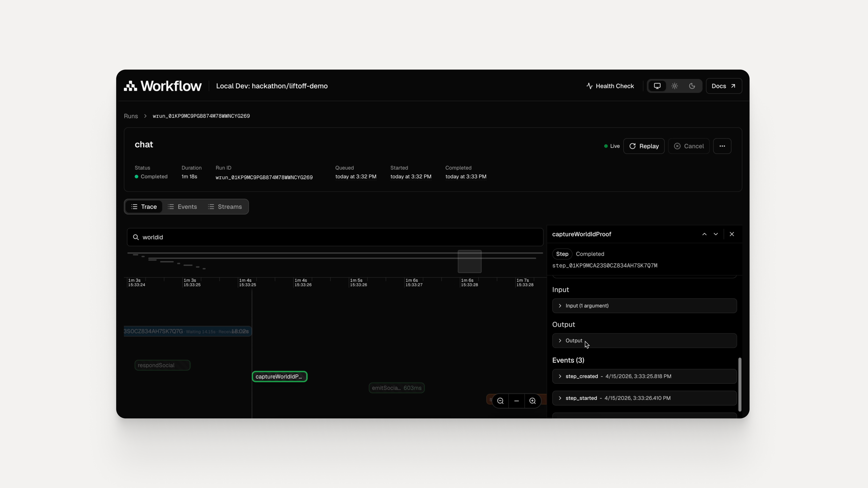Select the respondSocial span

[x=163, y=365]
